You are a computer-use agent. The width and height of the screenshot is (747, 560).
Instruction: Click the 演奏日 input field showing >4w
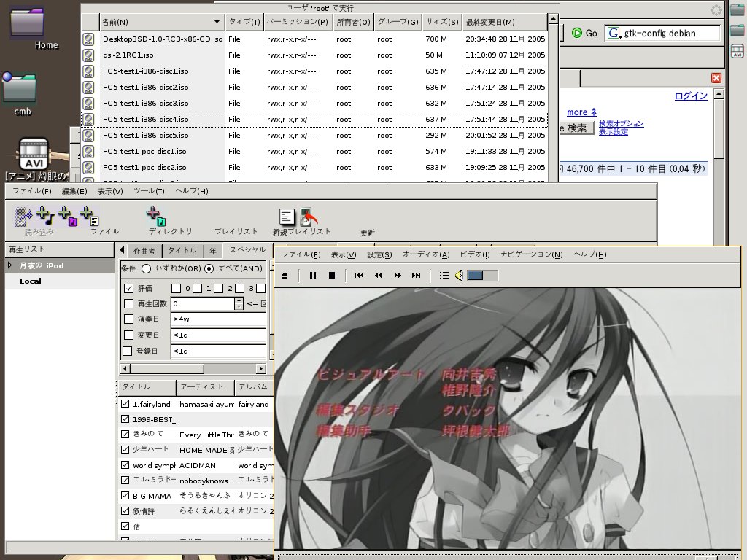(218, 319)
